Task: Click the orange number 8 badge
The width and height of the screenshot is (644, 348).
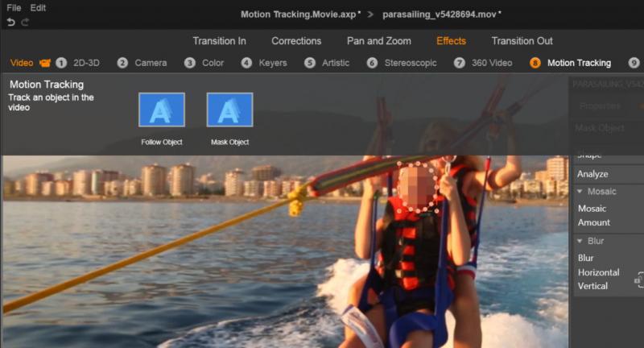Action: tap(535, 63)
